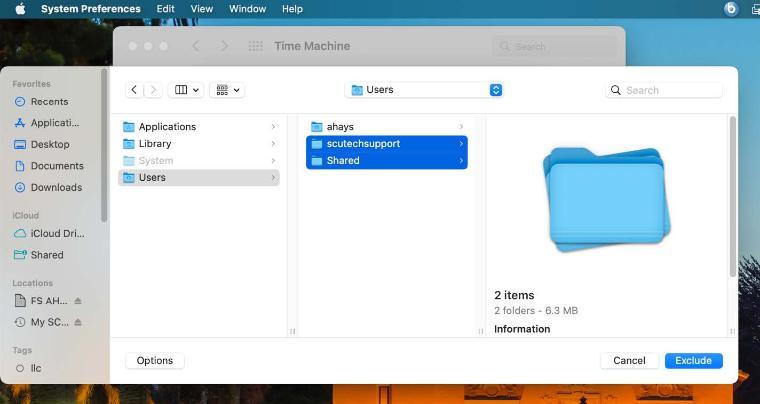The height and width of the screenshot is (404, 760).
Task: Select the Users folder in the first column
Action: pyautogui.click(x=199, y=178)
